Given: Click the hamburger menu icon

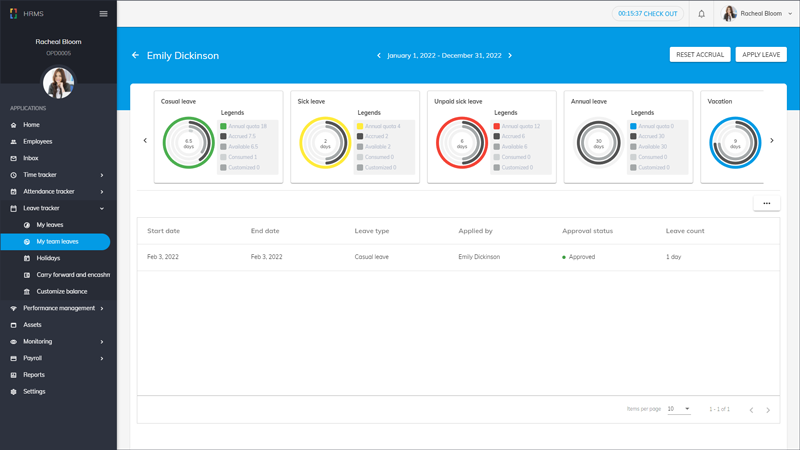Looking at the screenshot, I should [103, 14].
